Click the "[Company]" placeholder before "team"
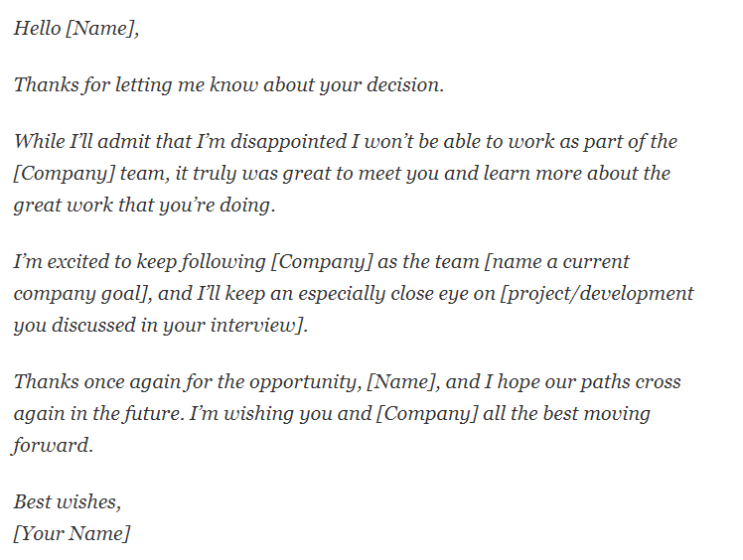Viewport: 743px width, 560px height. (x=64, y=174)
